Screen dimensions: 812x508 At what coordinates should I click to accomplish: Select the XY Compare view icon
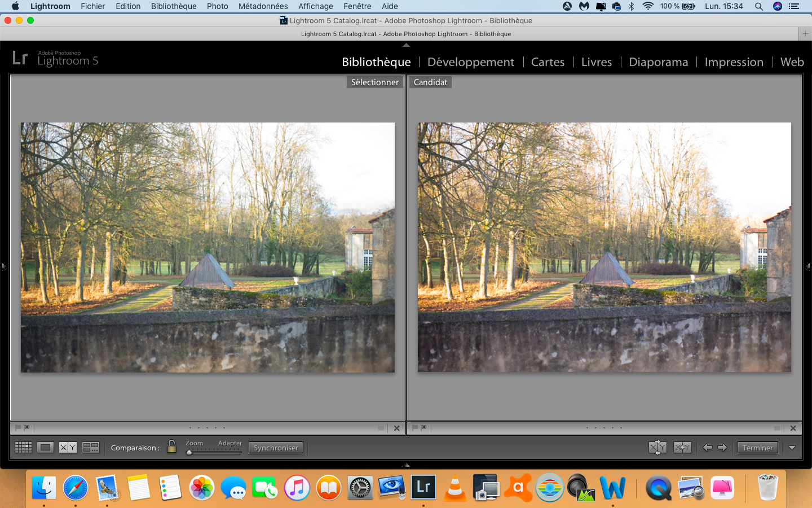68,448
